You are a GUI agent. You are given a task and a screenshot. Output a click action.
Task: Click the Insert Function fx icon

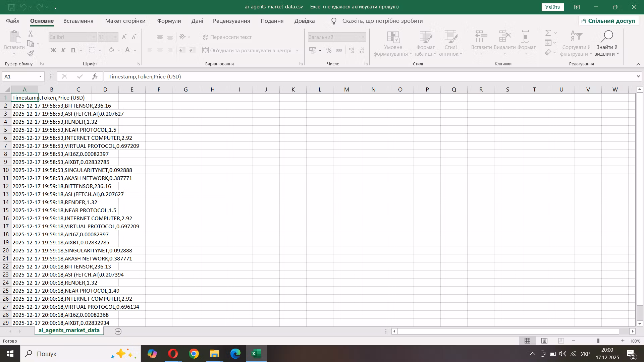click(95, 77)
